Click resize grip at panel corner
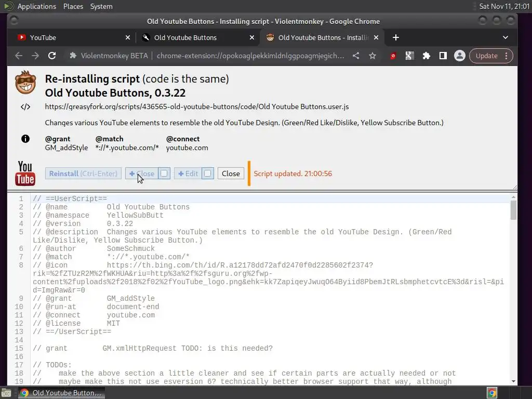The width and height of the screenshot is (532, 399). click(x=515, y=187)
